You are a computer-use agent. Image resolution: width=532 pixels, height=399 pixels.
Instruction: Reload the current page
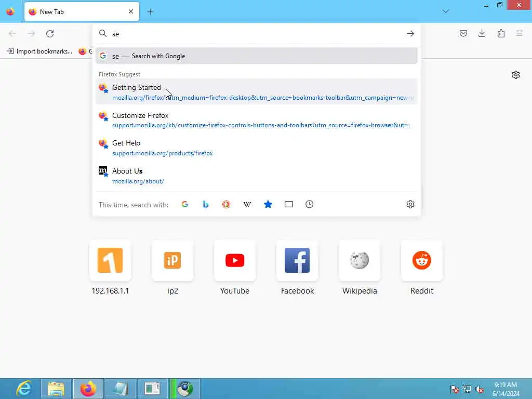tap(50, 34)
